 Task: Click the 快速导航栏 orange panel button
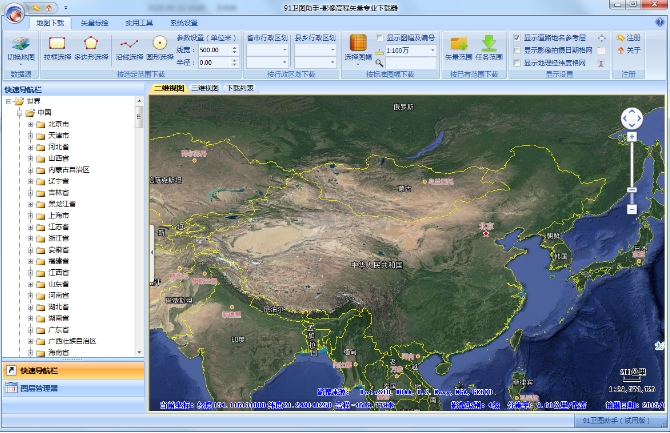click(x=73, y=371)
